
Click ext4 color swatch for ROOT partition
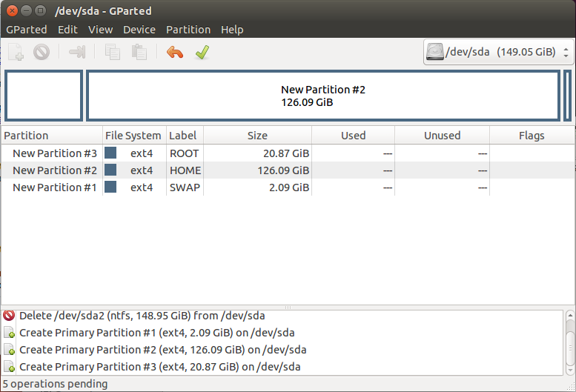110,153
